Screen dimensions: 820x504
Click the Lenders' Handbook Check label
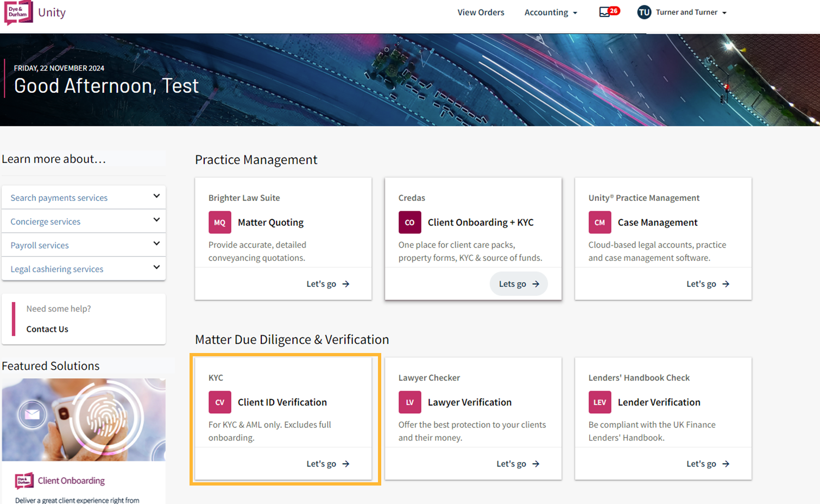[639, 377]
